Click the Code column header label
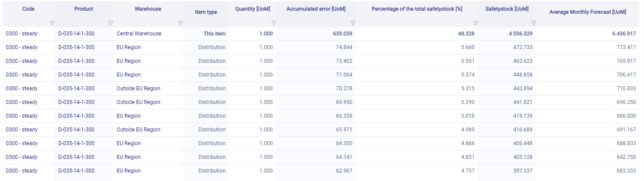The height and width of the screenshot is (181, 644). point(28,9)
